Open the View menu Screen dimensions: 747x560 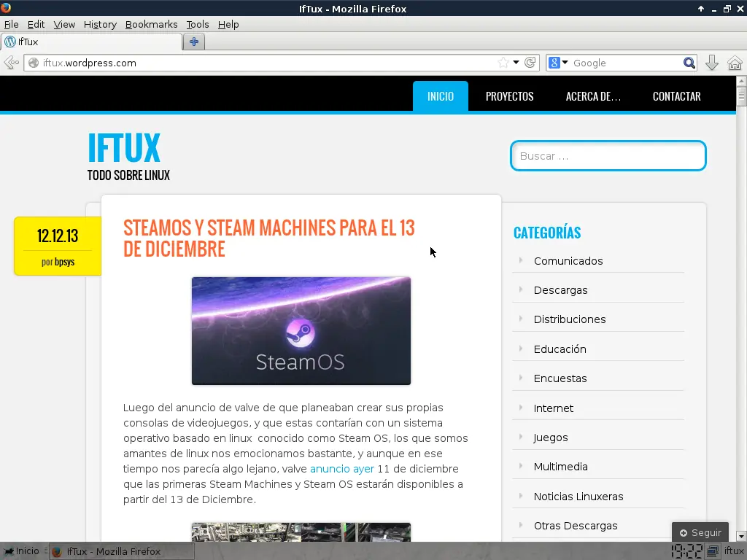[x=64, y=24]
